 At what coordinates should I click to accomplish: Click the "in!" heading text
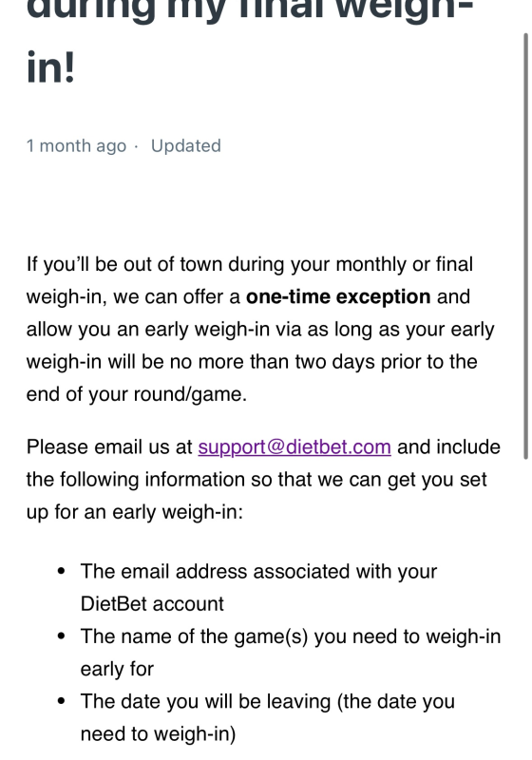click(x=51, y=66)
